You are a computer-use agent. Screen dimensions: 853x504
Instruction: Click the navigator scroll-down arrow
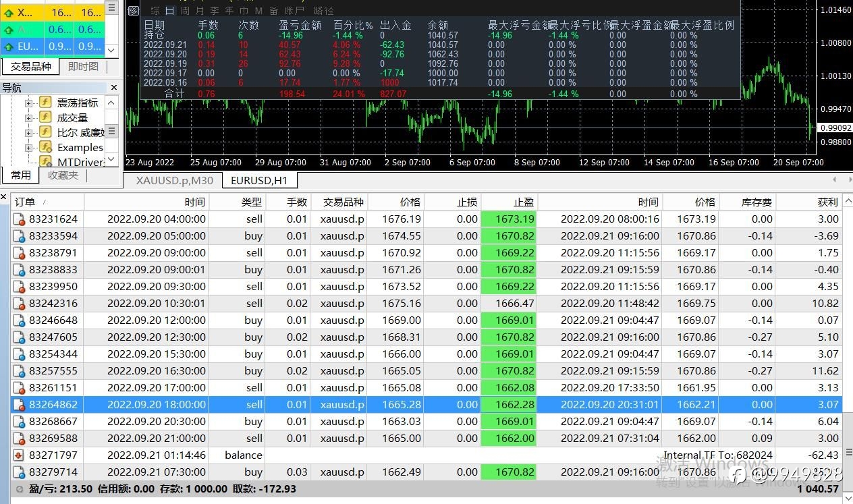click(x=112, y=160)
